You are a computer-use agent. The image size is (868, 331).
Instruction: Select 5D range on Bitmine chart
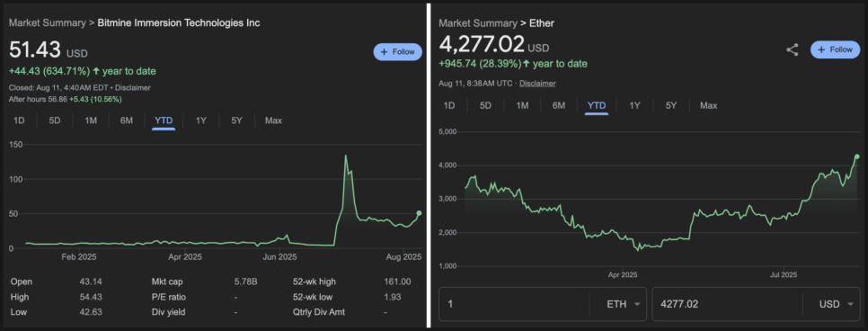[55, 121]
